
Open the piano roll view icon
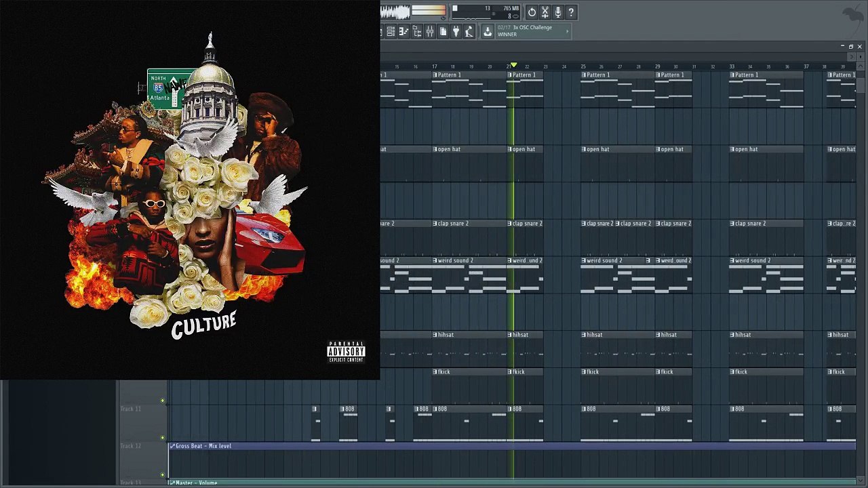coord(403,32)
